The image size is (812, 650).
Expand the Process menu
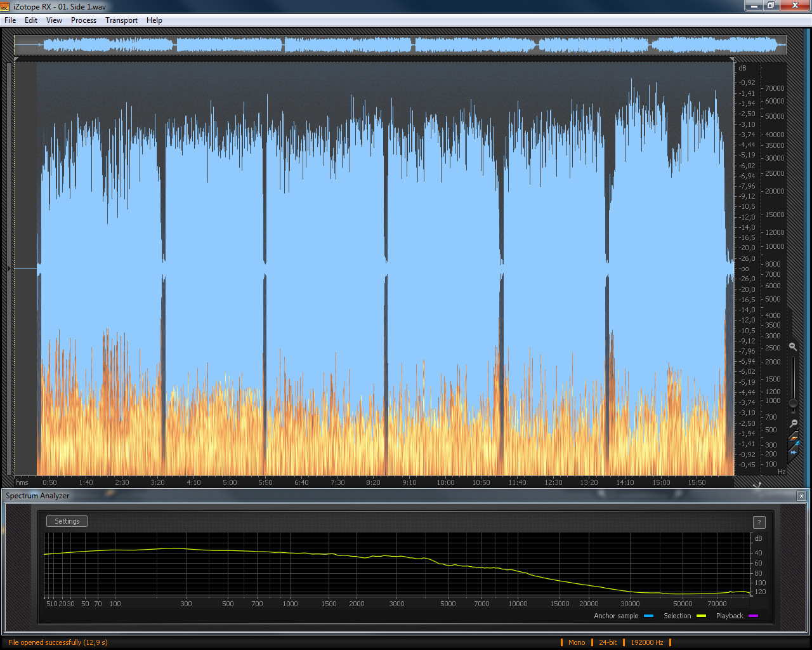point(84,20)
